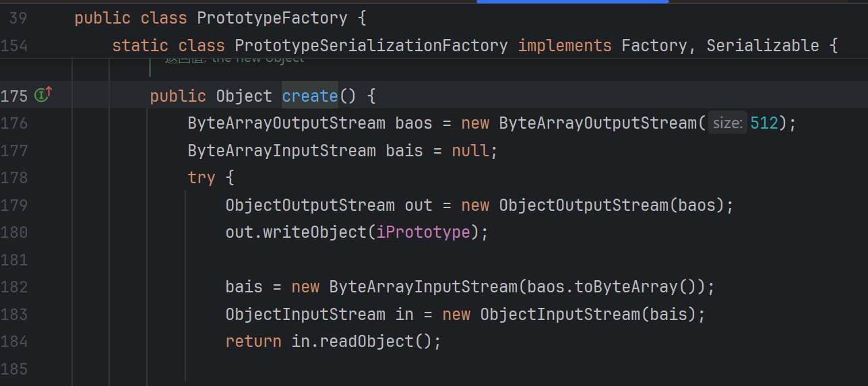
Task: Click the writeObject method call
Action: [315, 232]
